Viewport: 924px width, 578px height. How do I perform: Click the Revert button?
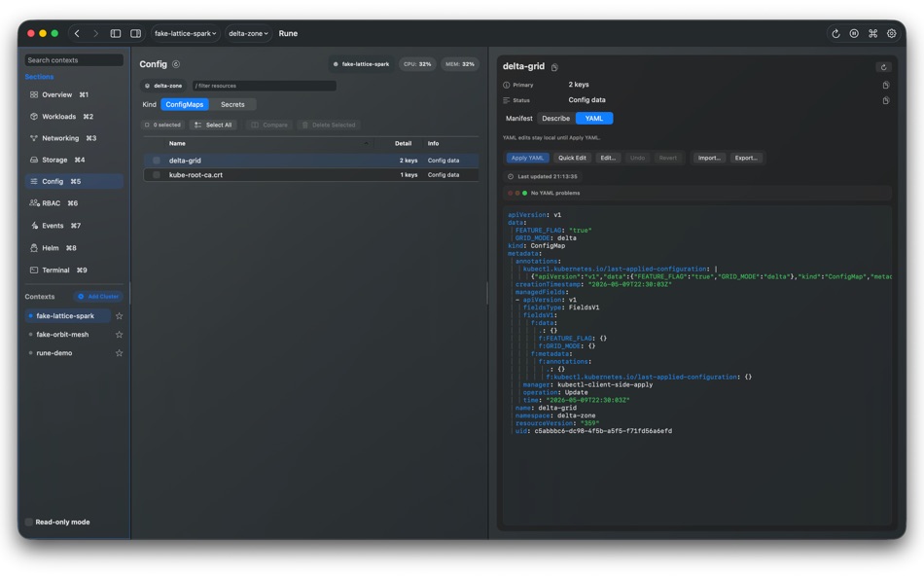668,158
